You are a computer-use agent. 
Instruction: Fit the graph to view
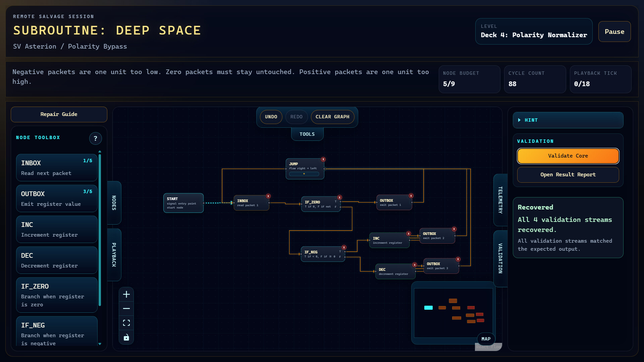(126, 323)
